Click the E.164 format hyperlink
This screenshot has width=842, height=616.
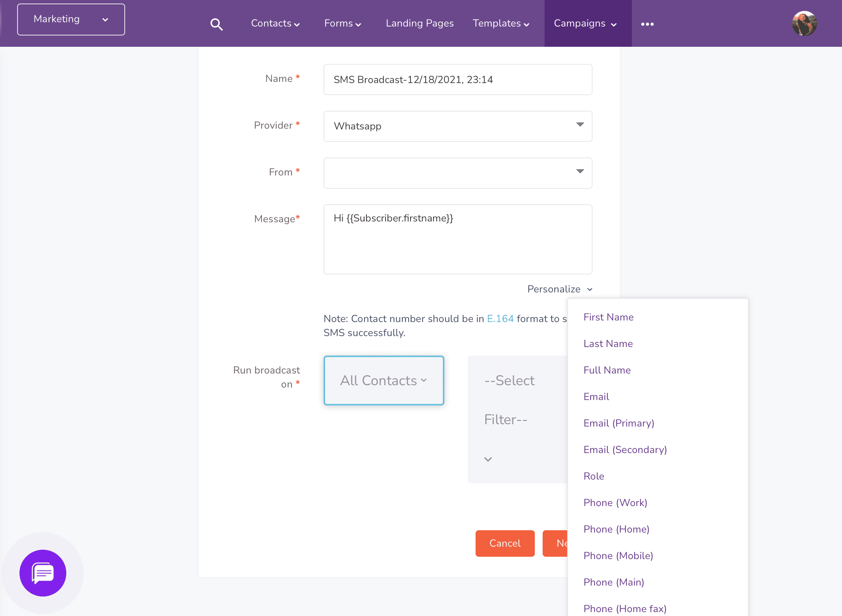501,317
